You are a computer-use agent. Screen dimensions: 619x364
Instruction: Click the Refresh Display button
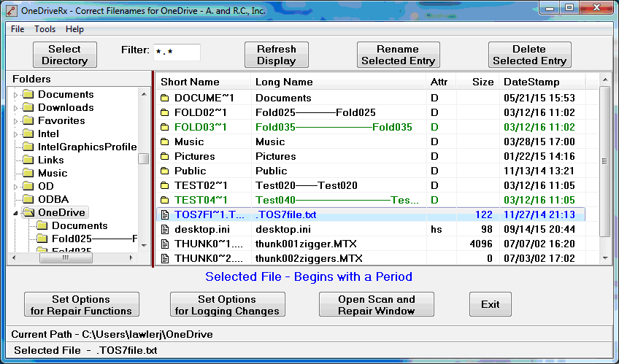[x=277, y=55]
